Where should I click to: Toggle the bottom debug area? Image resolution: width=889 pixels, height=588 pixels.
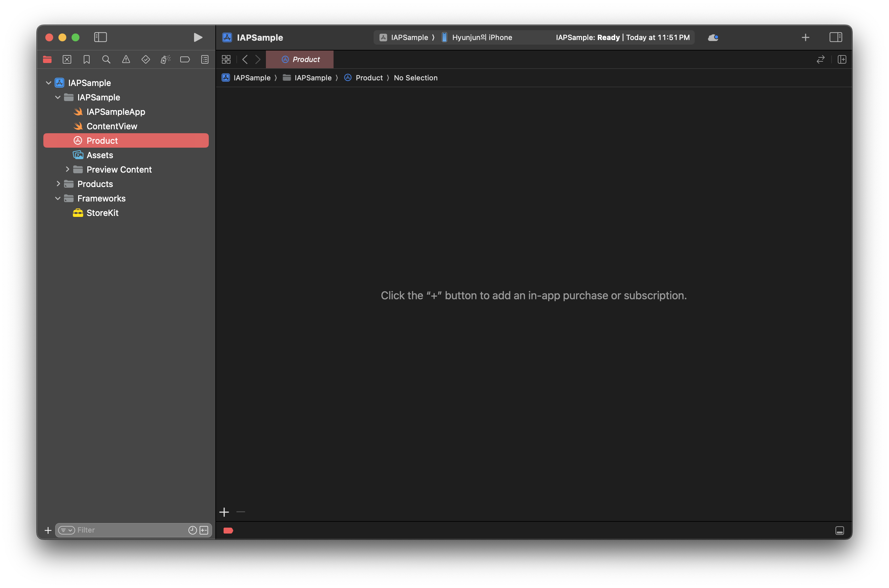839,530
